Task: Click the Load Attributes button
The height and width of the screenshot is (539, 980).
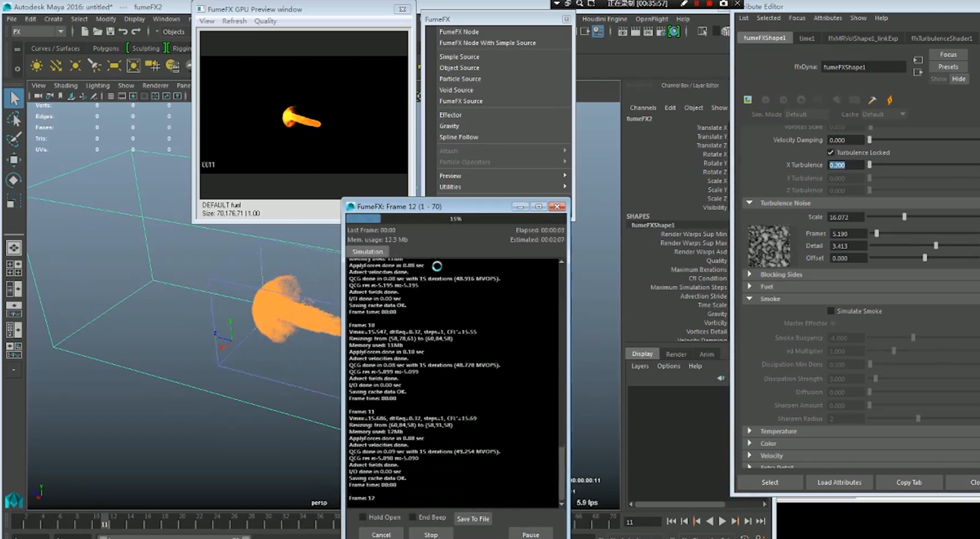Action: pyautogui.click(x=839, y=482)
